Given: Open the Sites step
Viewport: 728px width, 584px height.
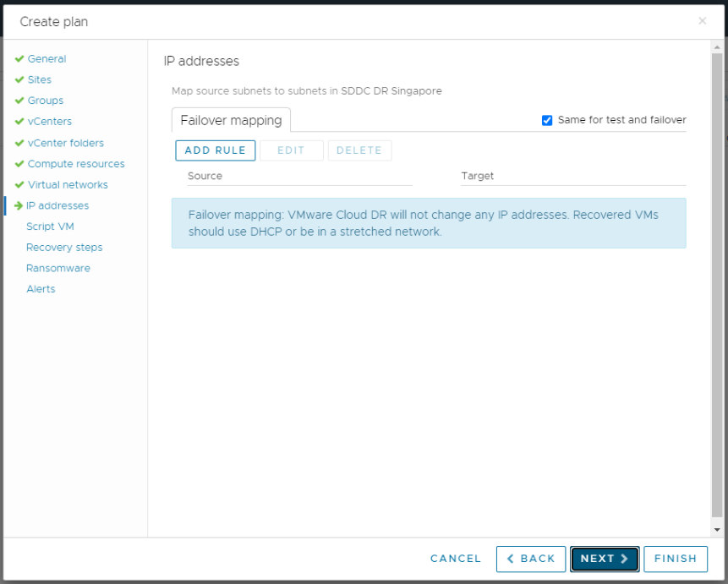Looking at the screenshot, I should pyautogui.click(x=40, y=79).
